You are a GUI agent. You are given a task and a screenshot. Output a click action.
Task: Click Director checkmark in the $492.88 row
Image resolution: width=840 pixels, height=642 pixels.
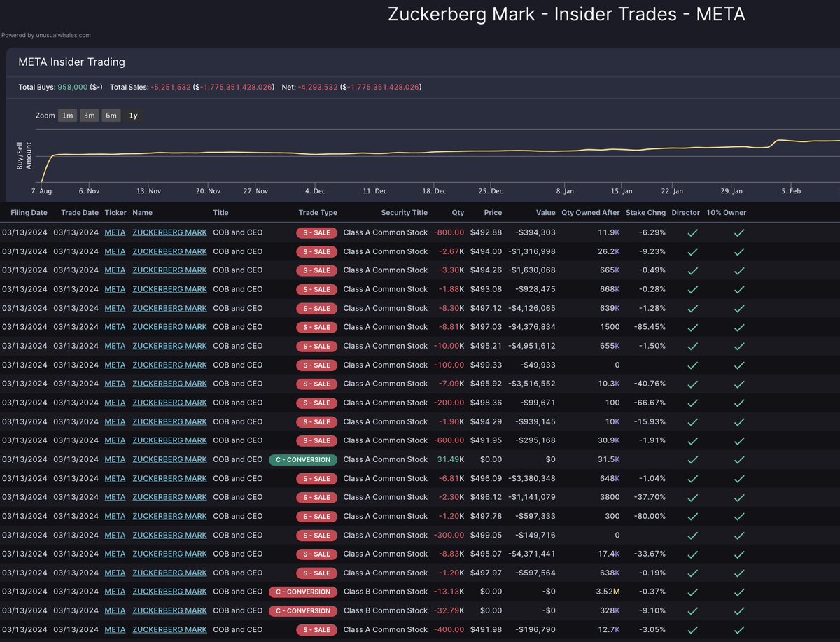(692, 232)
